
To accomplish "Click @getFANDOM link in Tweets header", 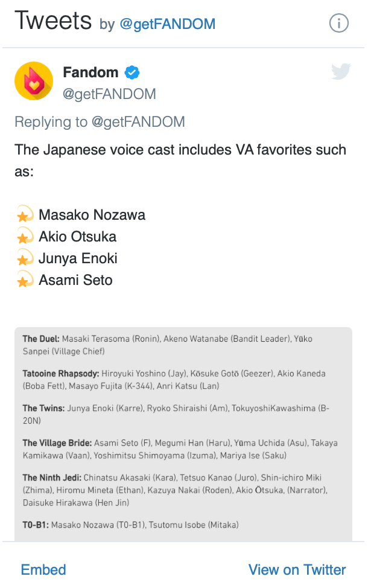I will click(167, 25).
